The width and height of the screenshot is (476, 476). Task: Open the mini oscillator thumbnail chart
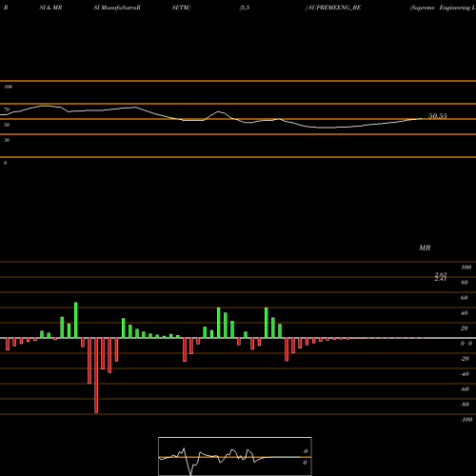[235, 456]
